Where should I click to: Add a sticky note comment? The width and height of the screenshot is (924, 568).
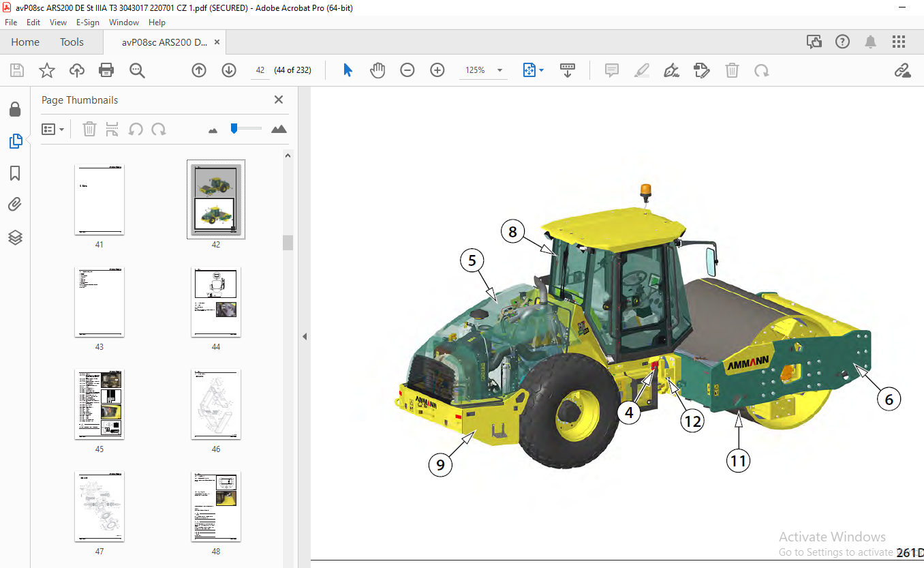pos(612,70)
